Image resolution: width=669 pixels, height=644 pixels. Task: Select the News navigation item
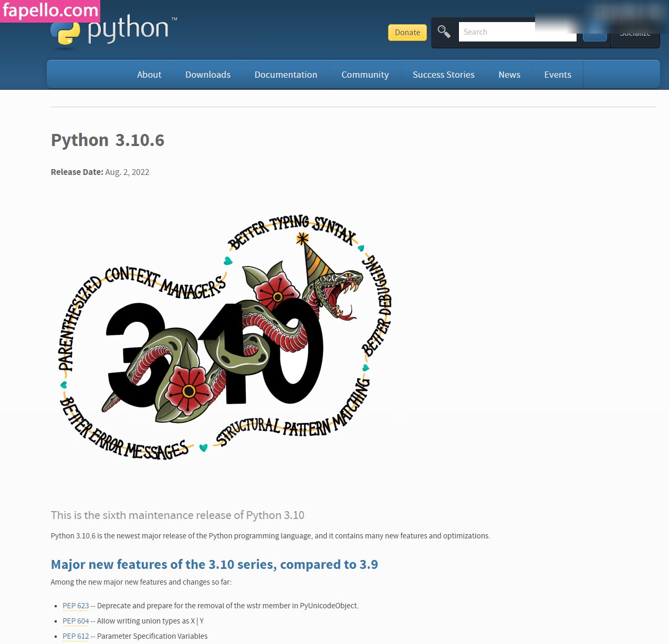(509, 75)
